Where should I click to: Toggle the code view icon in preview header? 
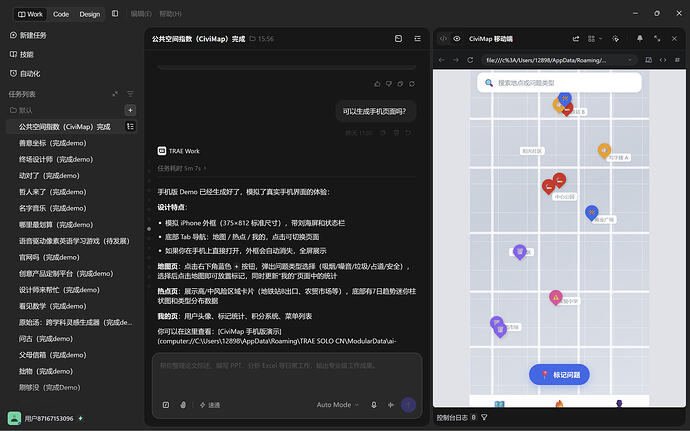coord(443,39)
